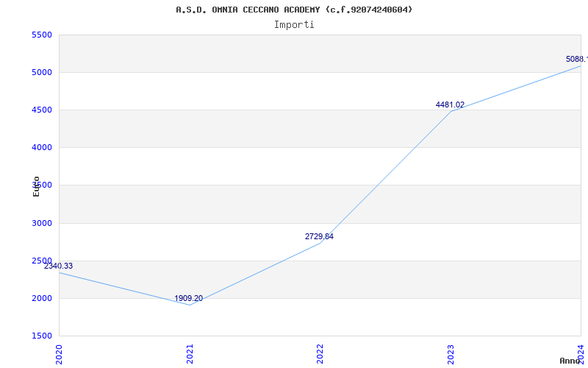Click the 5500 y-axis tick label
This screenshot has height=368, width=588.
tap(42, 35)
